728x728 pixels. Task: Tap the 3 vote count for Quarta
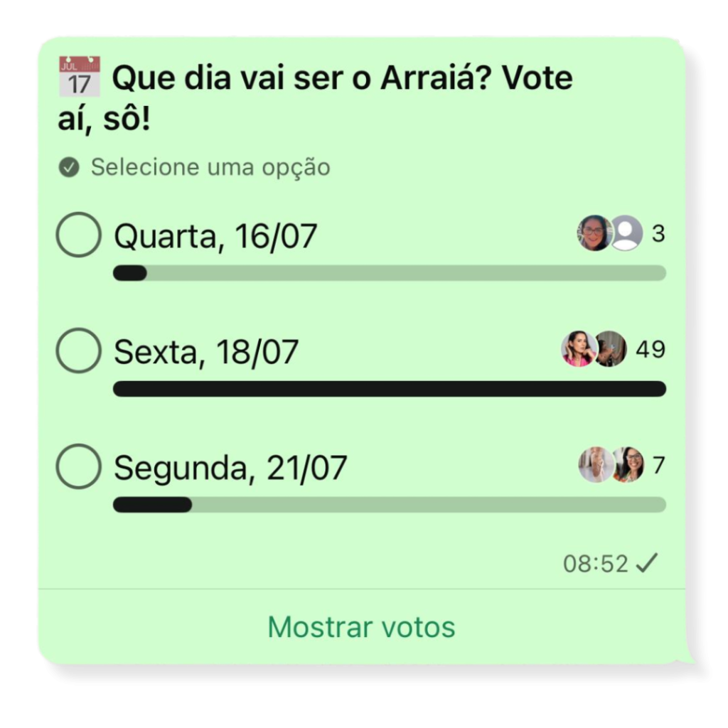tap(658, 233)
